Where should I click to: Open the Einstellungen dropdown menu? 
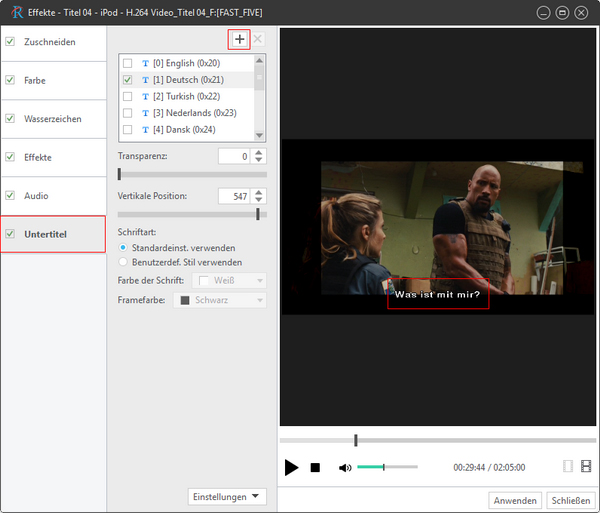click(x=227, y=497)
